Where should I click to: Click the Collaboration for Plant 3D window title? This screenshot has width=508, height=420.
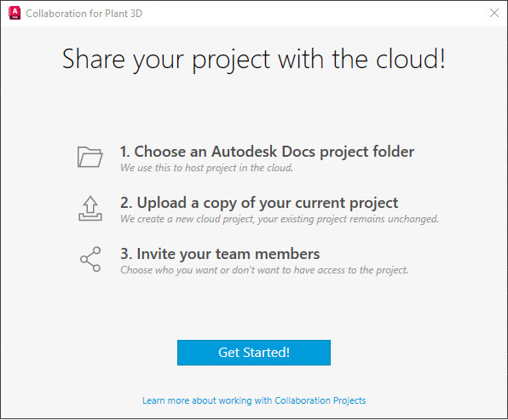[x=84, y=14]
